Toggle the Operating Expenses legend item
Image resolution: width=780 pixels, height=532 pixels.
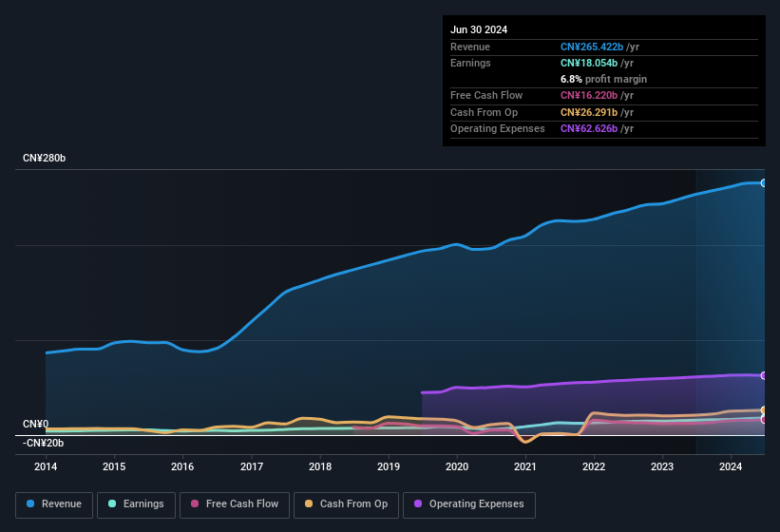pos(469,503)
